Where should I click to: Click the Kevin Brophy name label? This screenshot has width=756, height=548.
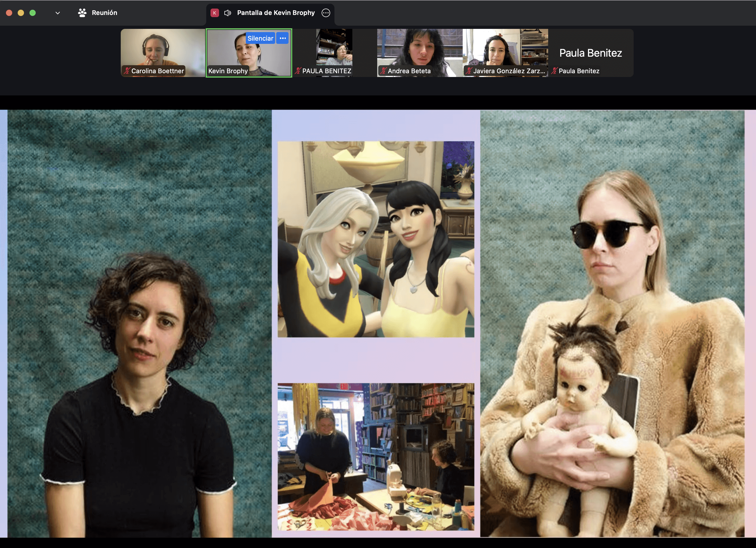point(228,71)
